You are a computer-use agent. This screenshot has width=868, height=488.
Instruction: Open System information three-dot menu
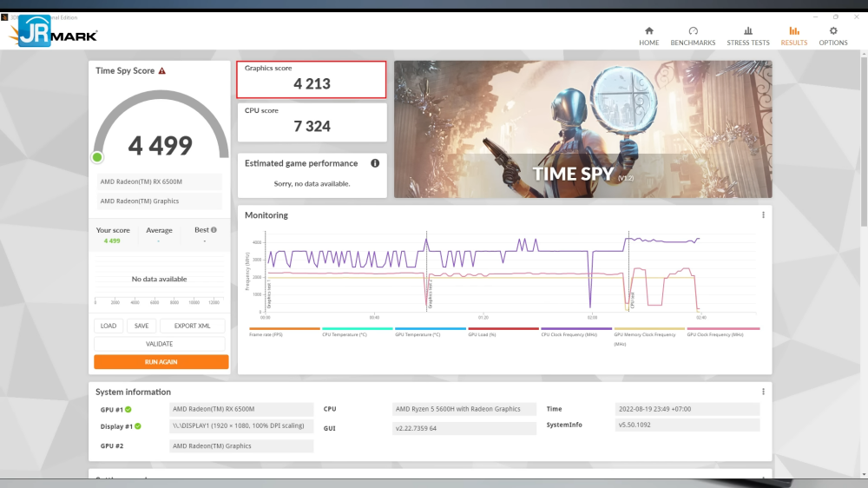(x=763, y=392)
